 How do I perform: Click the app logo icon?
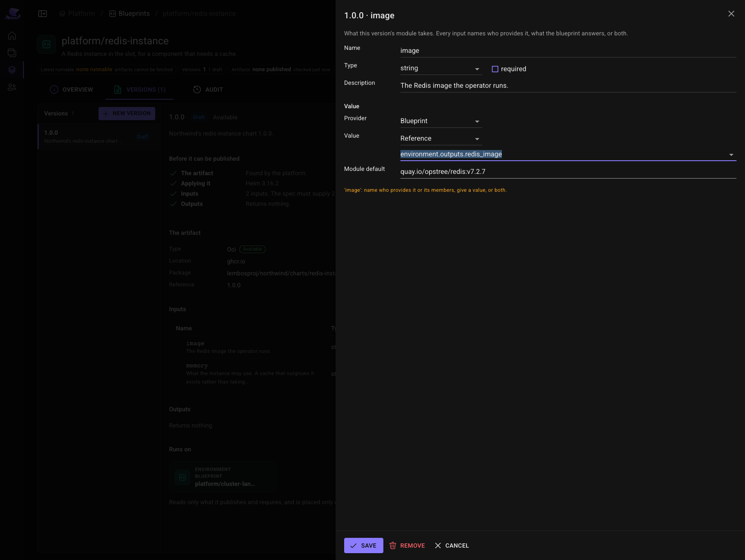pyautogui.click(x=12, y=14)
